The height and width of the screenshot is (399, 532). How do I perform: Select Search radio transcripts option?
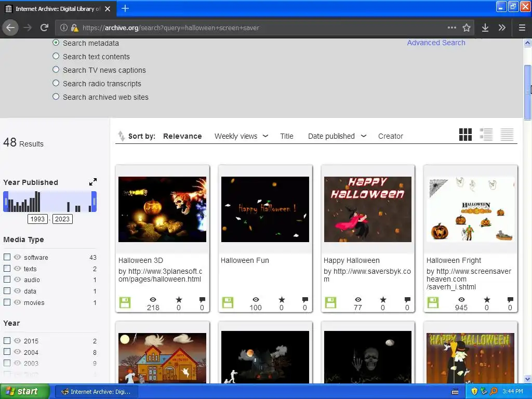(x=56, y=83)
